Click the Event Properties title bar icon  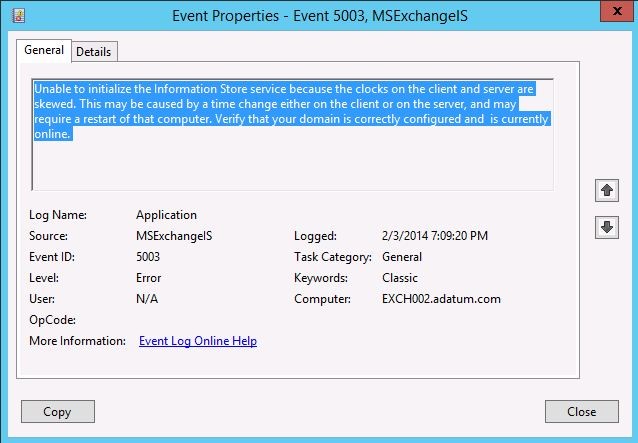tap(18, 15)
